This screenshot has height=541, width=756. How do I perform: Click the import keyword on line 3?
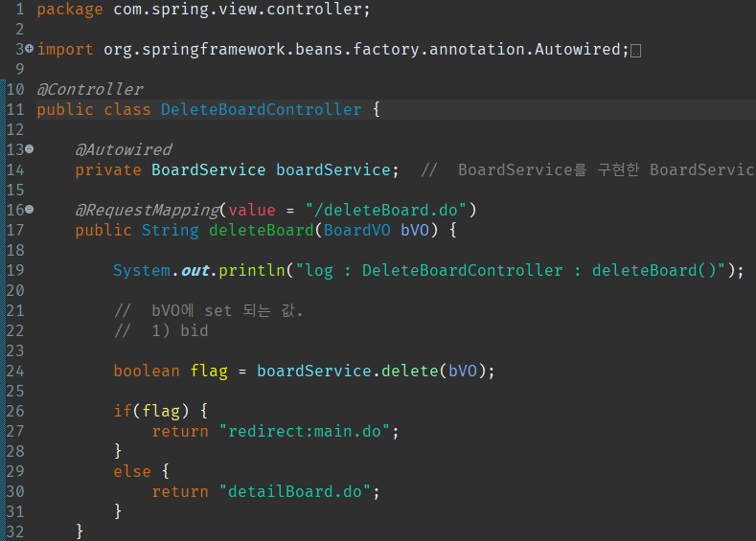click(x=65, y=49)
